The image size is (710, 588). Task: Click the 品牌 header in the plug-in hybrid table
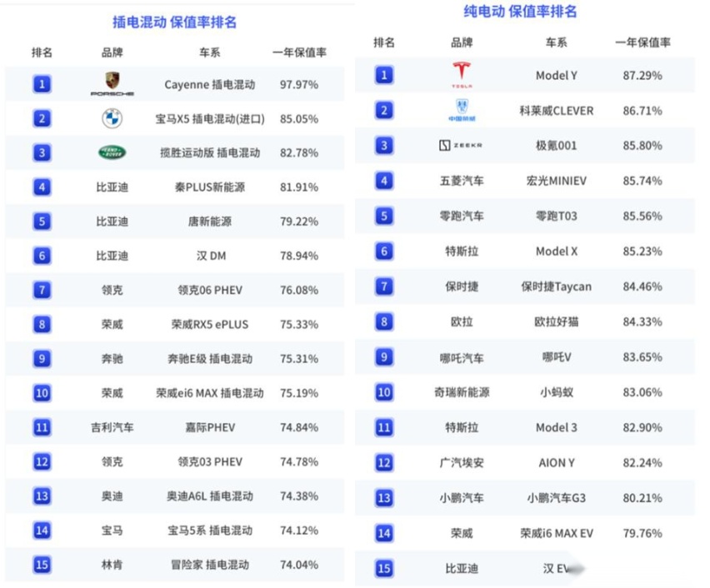coord(112,52)
